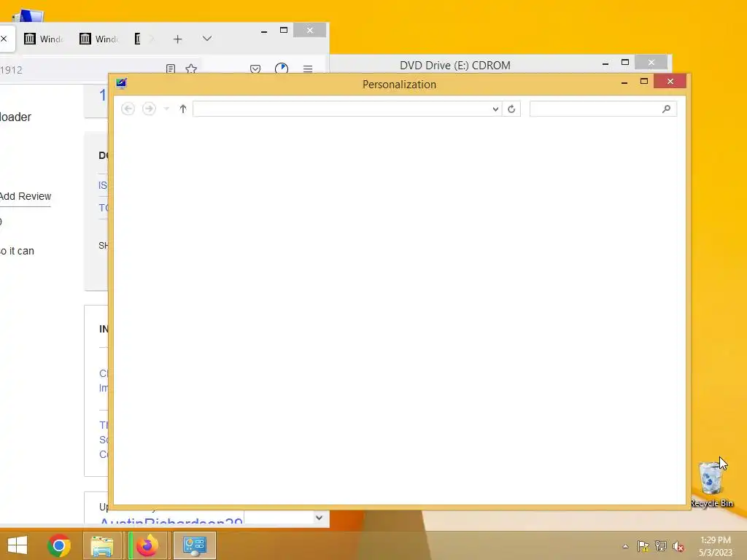Open new tab in Firefox
This screenshot has height=560, width=747.
click(178, 39)
